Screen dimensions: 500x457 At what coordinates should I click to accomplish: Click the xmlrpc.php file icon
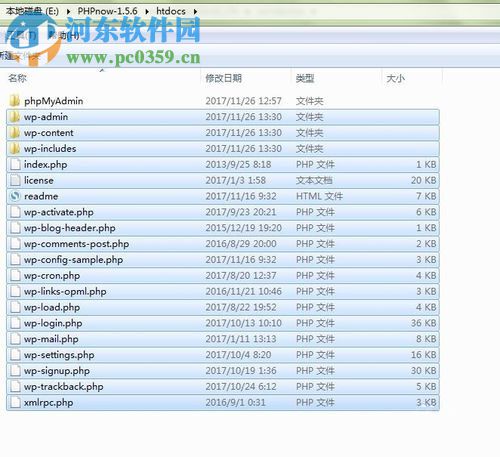tap(15, 403)
